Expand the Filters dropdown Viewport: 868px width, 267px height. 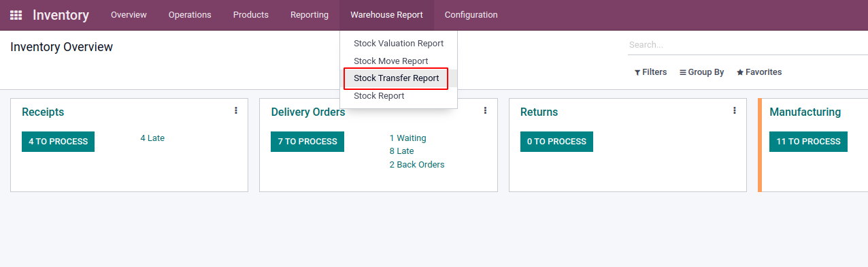click(x=650, y=72)
